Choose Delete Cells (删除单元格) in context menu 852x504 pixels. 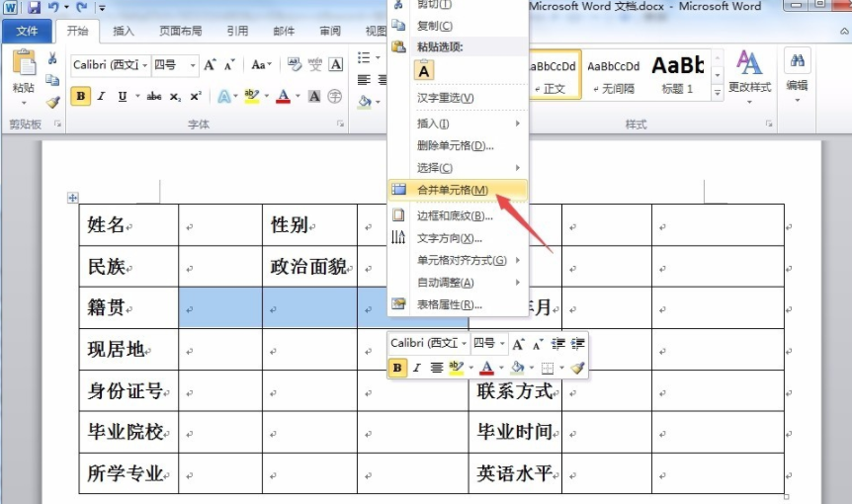(457, 145)
